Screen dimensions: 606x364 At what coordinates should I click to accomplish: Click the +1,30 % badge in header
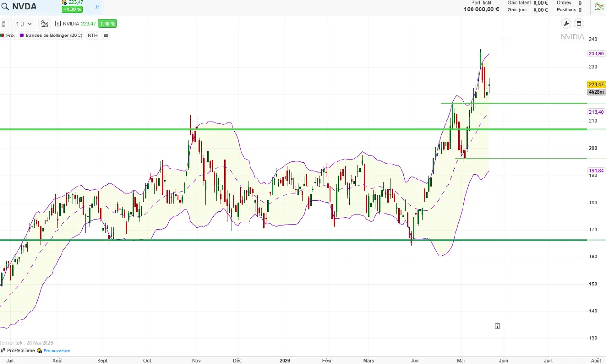(72, 9)
